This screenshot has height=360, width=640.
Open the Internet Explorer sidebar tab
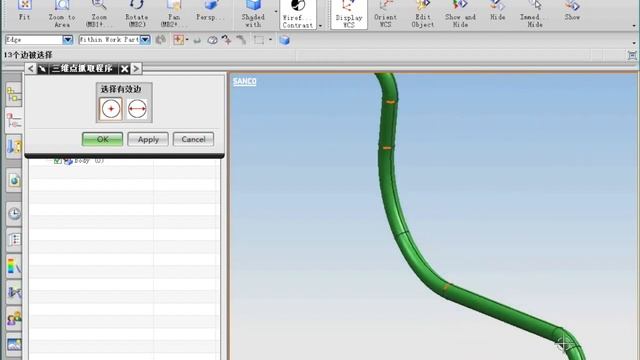[14, 180]
